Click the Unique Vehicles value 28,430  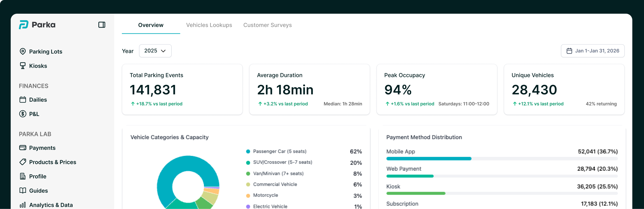point(534,90)
